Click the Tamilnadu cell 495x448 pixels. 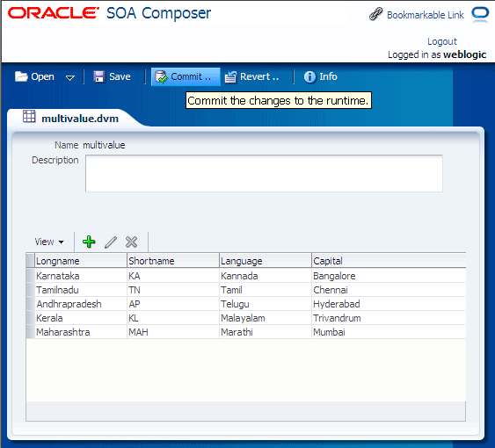pos(81,290)
